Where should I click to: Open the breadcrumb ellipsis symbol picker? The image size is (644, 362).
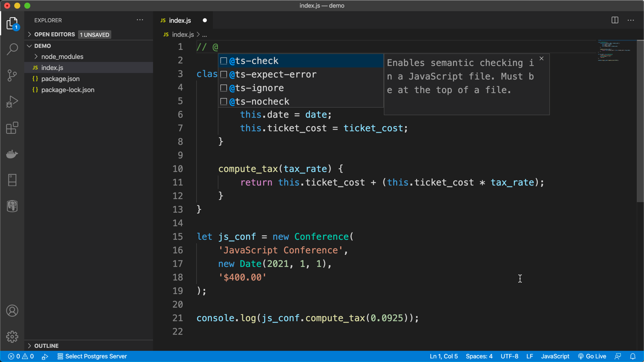[x=205, y=35]
